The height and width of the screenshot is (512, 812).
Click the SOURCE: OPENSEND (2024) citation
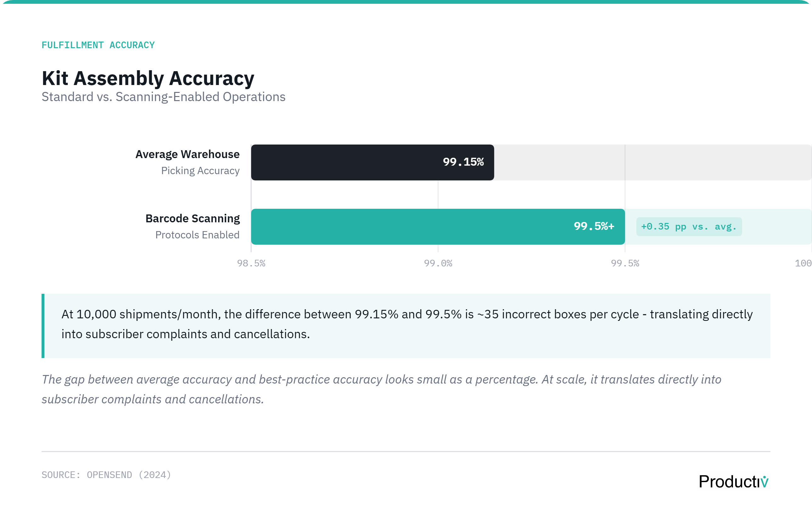click(106, 475)
